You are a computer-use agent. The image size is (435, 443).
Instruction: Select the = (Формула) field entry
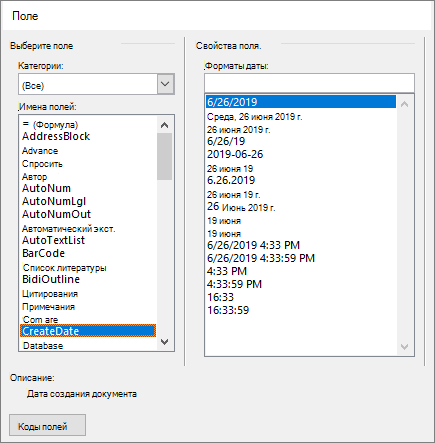[x=50, y=125]
